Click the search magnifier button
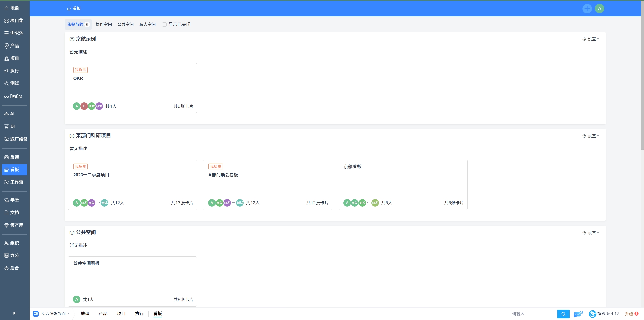 (563, 314)
